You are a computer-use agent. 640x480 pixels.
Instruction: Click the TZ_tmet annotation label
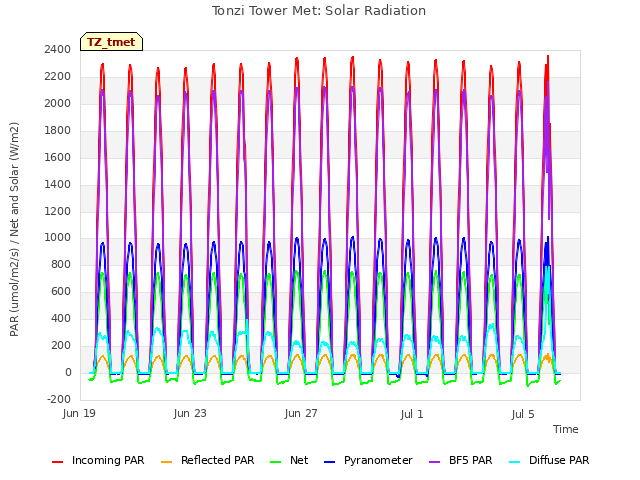point(111,42)
